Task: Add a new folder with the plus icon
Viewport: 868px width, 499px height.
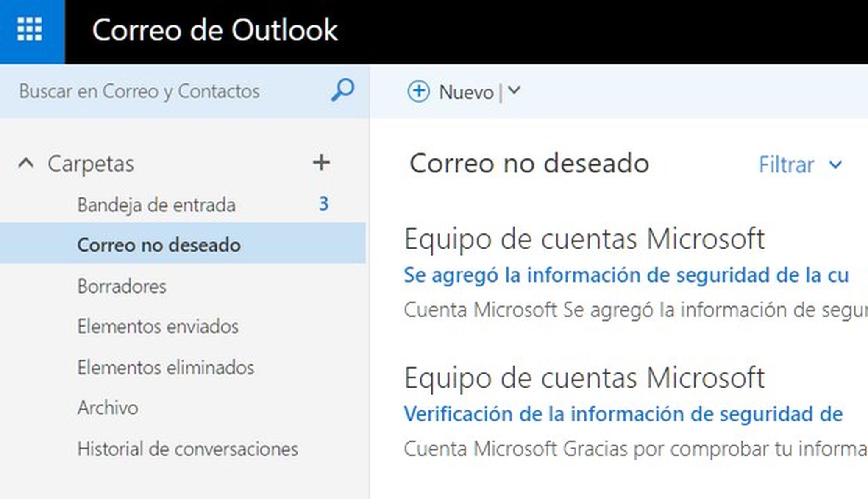Action: 321,163
